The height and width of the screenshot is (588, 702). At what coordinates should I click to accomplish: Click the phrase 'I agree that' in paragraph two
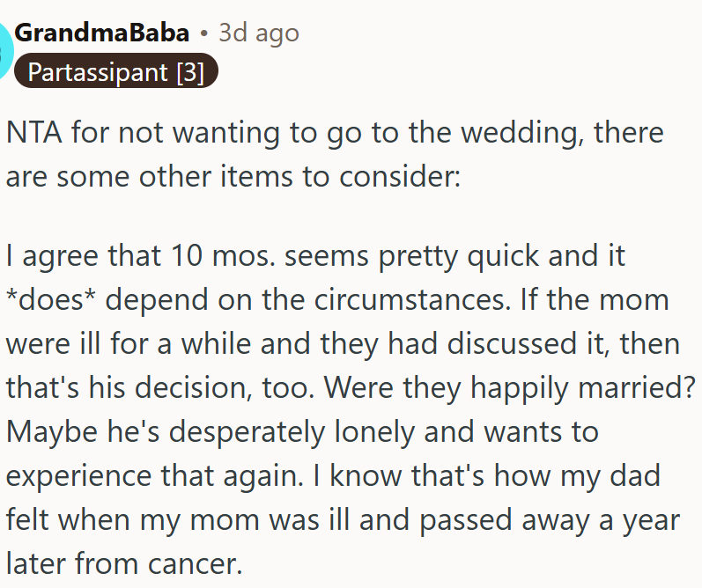(x=78, y=257)
